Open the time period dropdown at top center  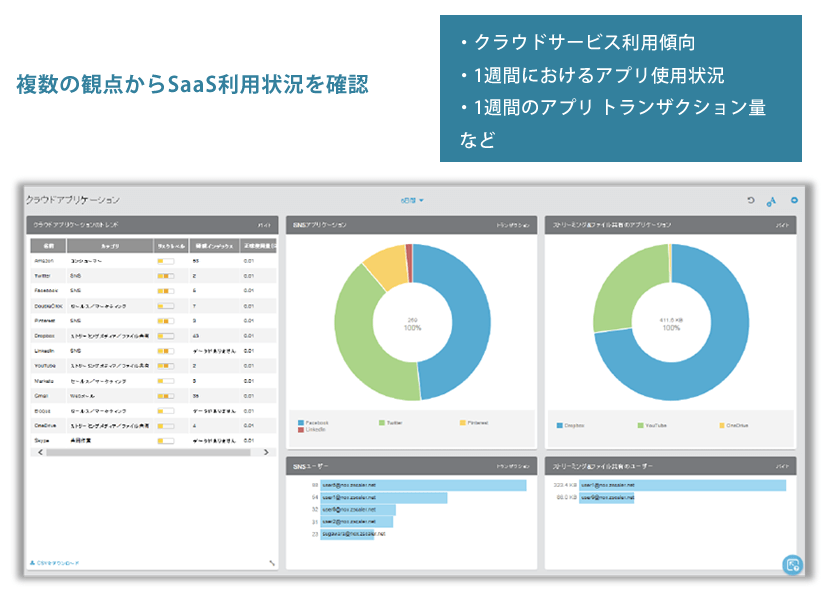point(413,201)
